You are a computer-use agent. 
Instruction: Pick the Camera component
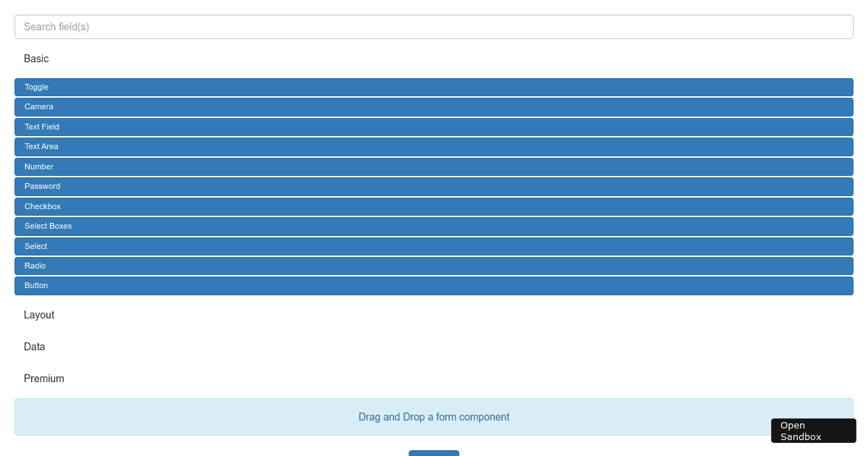[x=434, y=107]
